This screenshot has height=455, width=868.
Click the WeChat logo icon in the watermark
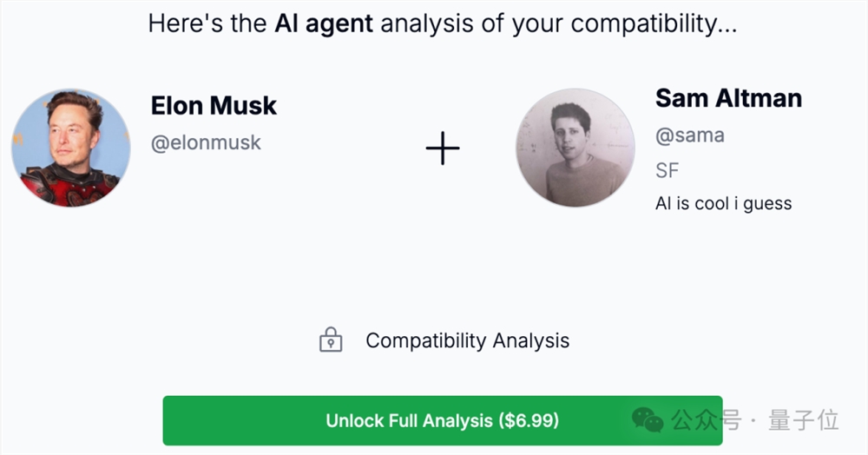pyautogui.click(x=648, y=420)
